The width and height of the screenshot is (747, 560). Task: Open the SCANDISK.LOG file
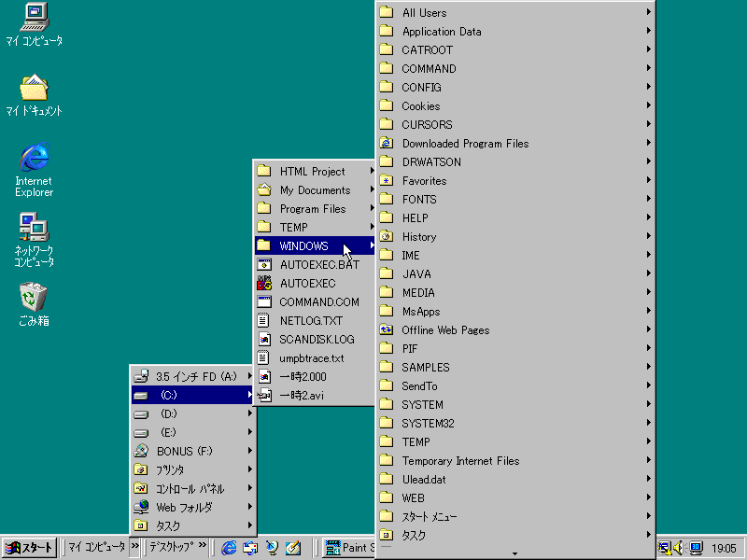[315, 339]
